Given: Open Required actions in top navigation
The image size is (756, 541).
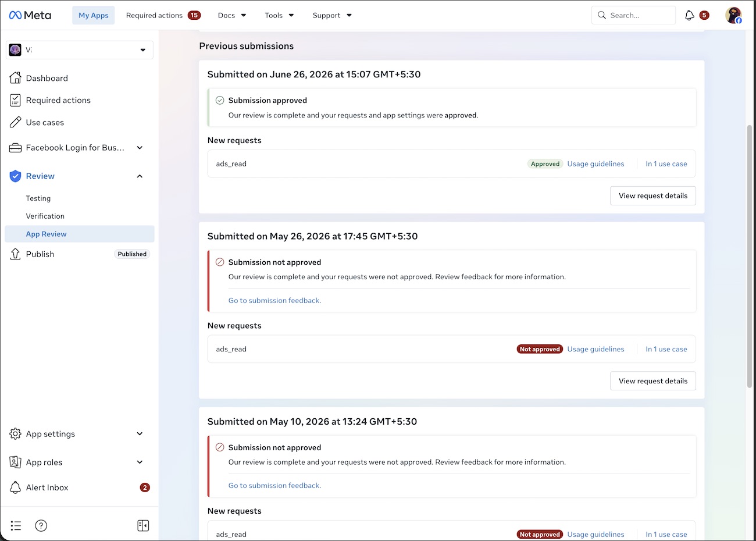Looking at the screenshot, I should (x=154, y=15).
